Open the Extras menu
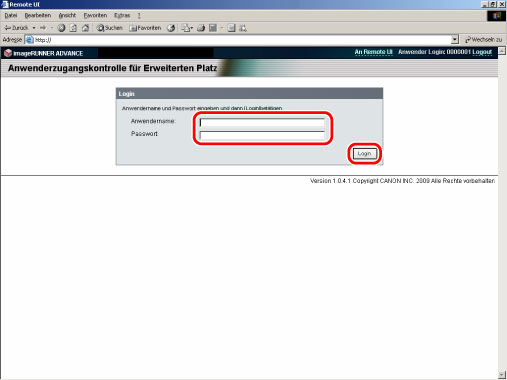The width and height of the screenshot is (507, 380). [122, 15]
